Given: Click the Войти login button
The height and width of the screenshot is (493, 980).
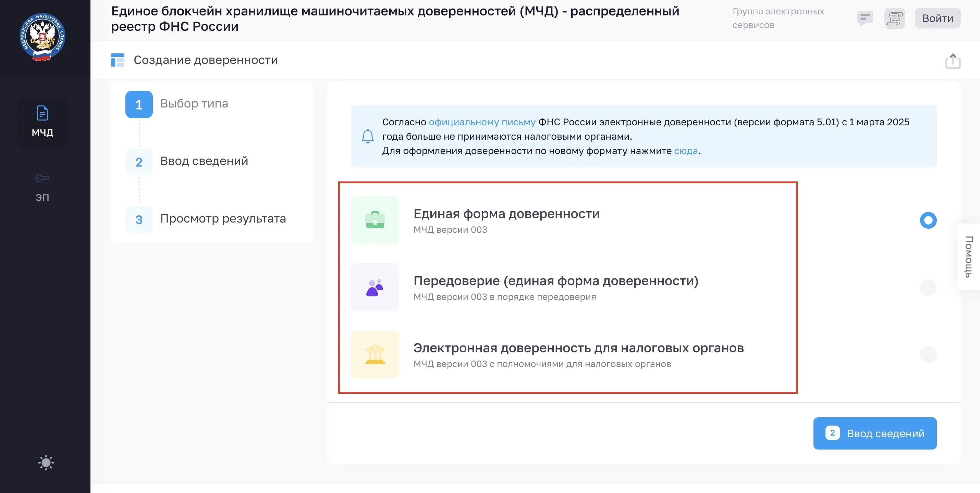Looking at the screenshot, I should pyautogui.click(x=938, y=18).
